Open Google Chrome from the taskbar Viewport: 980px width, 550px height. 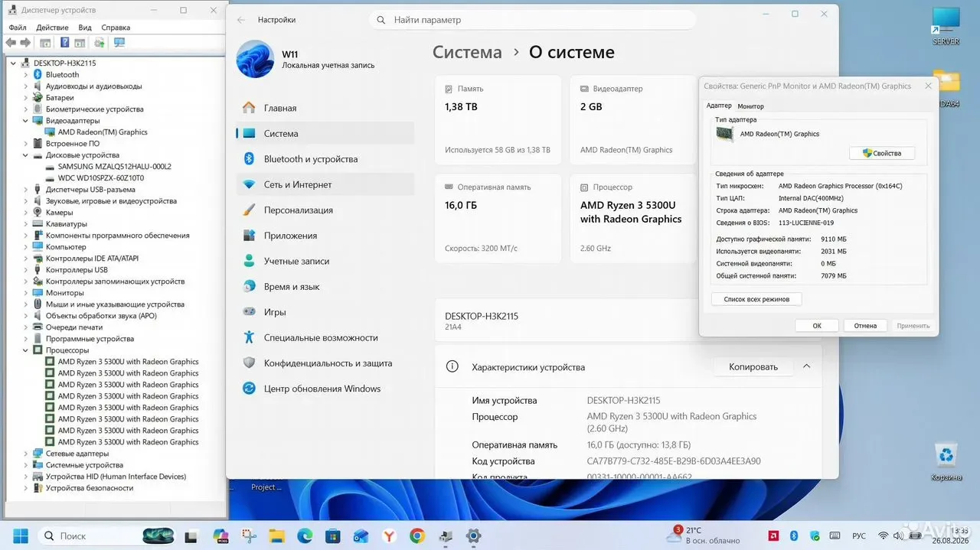416,535
